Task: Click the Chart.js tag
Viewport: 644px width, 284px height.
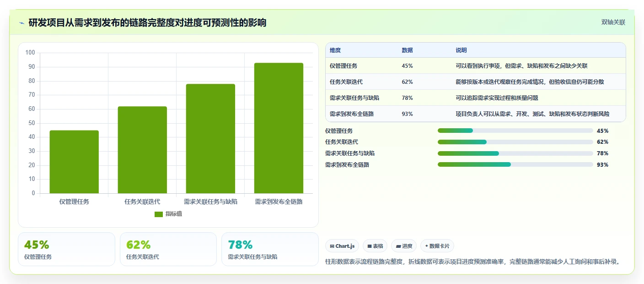Action: (342, 246)
